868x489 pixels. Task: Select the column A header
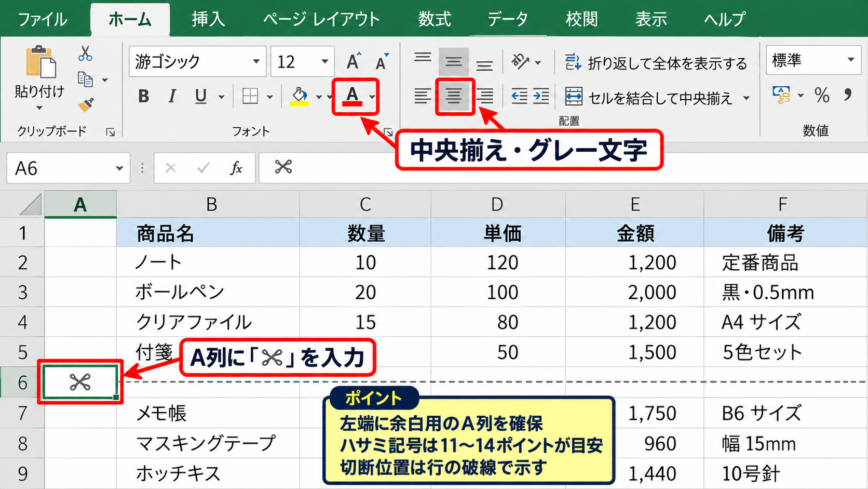(x=80, y=204)
